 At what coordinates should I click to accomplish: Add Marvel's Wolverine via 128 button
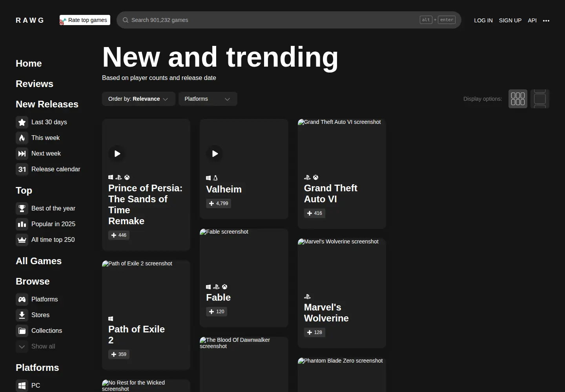315,332
